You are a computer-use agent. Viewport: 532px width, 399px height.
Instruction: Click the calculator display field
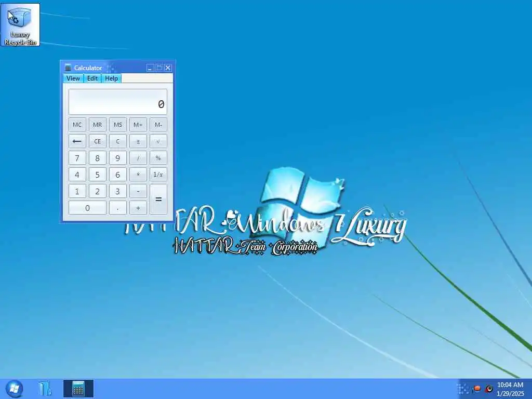118,102
